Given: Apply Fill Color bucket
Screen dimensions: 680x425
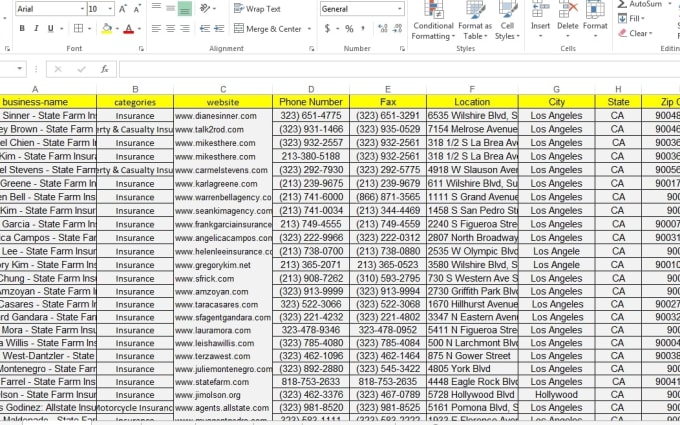Looking at the screenshot, I should point(107,29).
